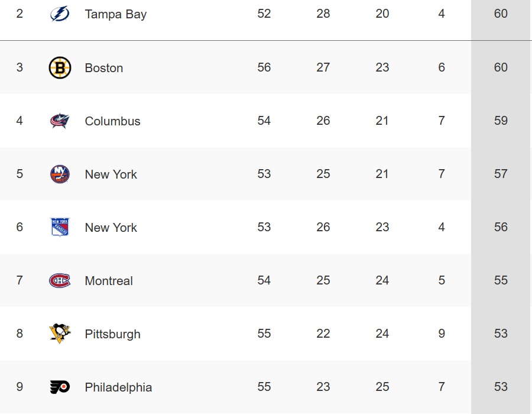Click New York in the rank 6 row
The width and height of the screenshot is (532, 414).
[111, 228]
